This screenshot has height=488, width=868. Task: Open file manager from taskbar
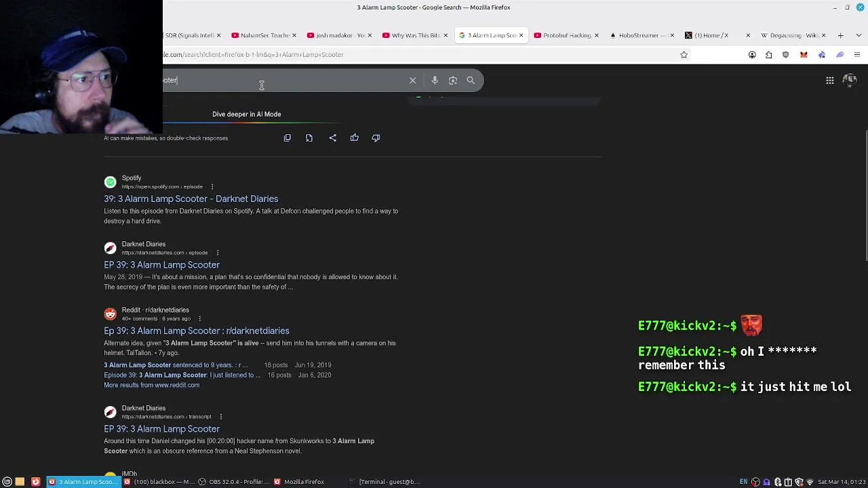[20, 481]
